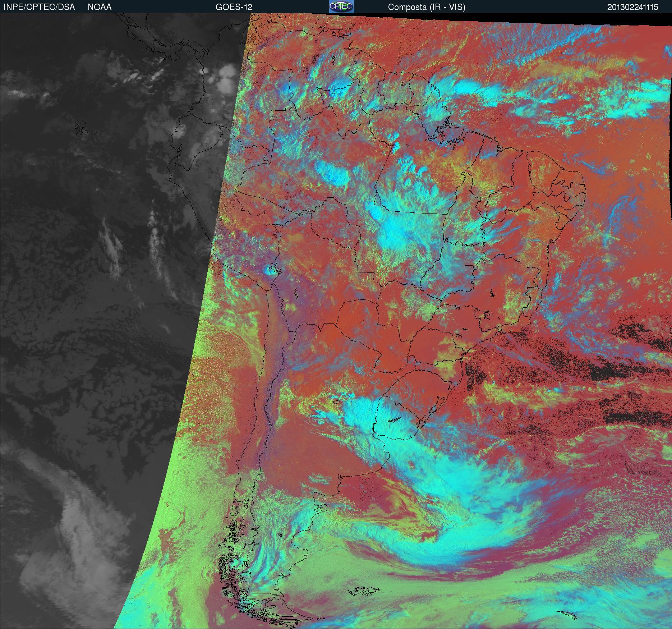Click the 201302241115 timestamp
The height and width of the screenshot is (629, 672).
tap(632, 7)
